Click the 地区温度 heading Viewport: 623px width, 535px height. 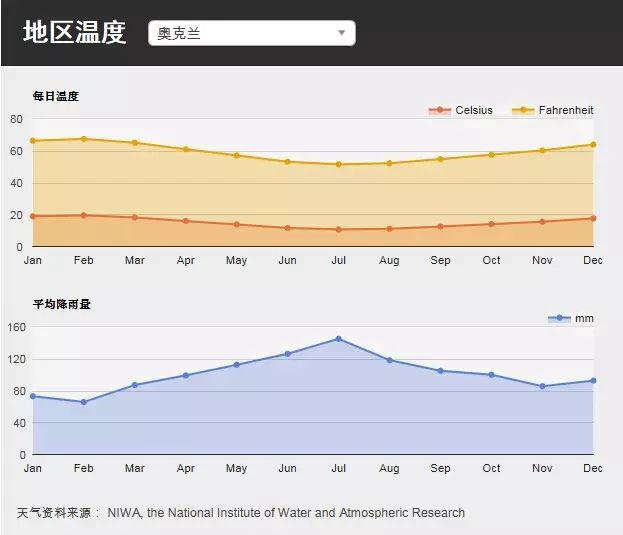click(74, 32)
